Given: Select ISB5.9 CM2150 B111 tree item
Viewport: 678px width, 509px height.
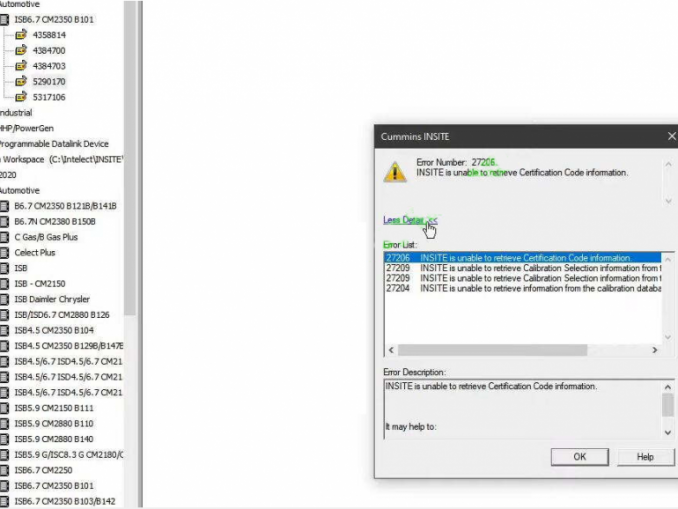Looking at the screenshot, I should [x=54, y=408].
